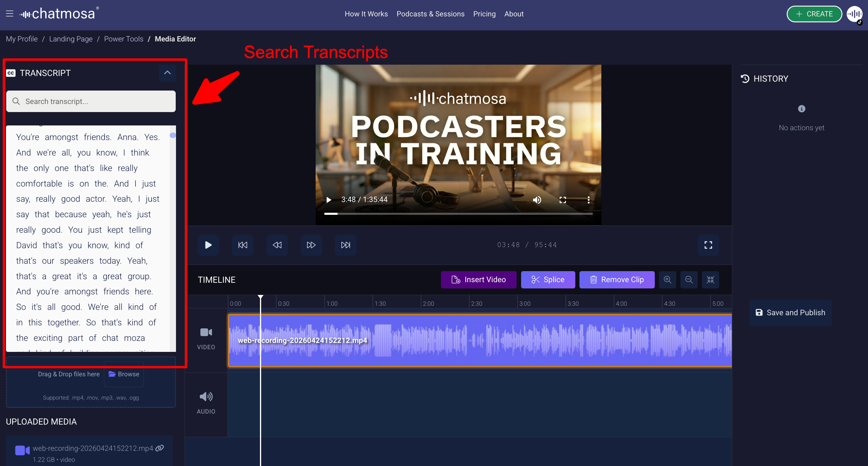Click the Splice button
Image resolution: width=868 pixels, height=466 pixels.
[x=548, y=279]
